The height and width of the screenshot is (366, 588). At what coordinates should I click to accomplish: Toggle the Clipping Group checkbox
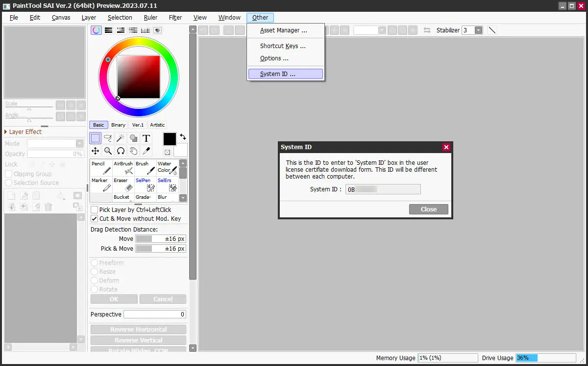click(x=9, y=174)
